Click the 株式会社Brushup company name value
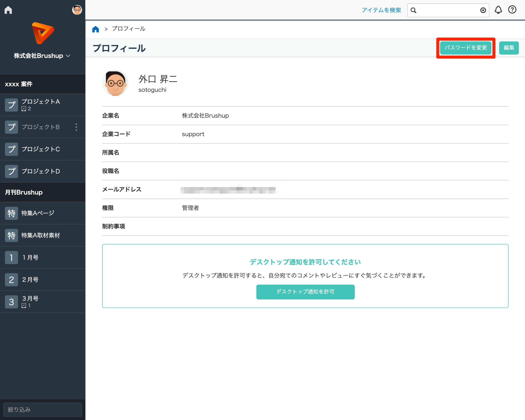This screenshot has width=525, height=420. point(205,116)
